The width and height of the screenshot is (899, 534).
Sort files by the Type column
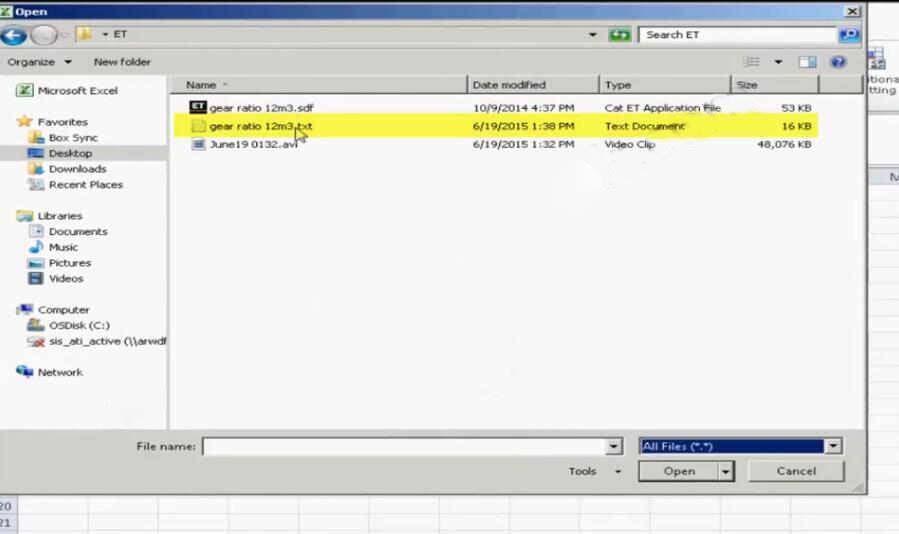coord(665,84)
